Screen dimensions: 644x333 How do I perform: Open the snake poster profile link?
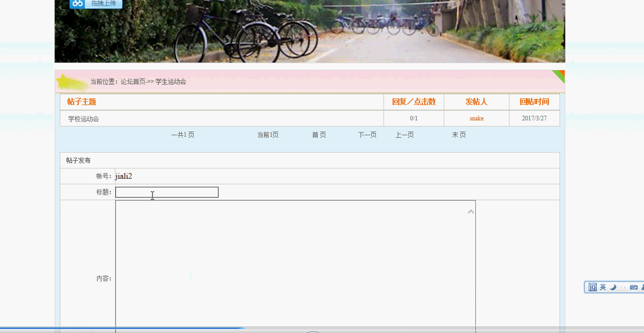tap(476, 118)
